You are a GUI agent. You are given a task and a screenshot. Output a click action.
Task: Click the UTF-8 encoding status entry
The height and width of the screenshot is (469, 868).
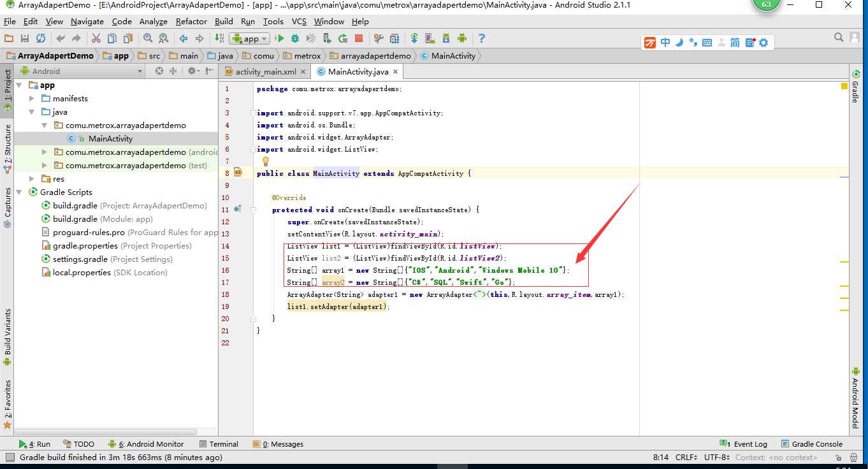click(x=717, y=457)
